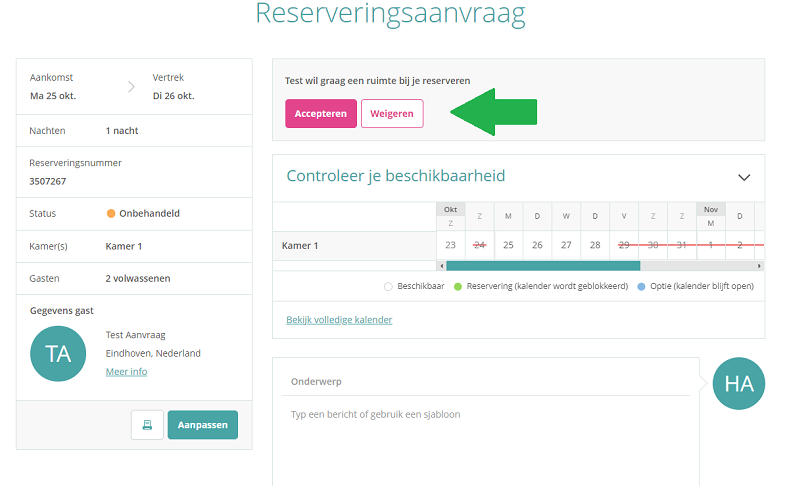Click the calendar scrollbar left arrow

pyautogui.click(x=441, y=266)
